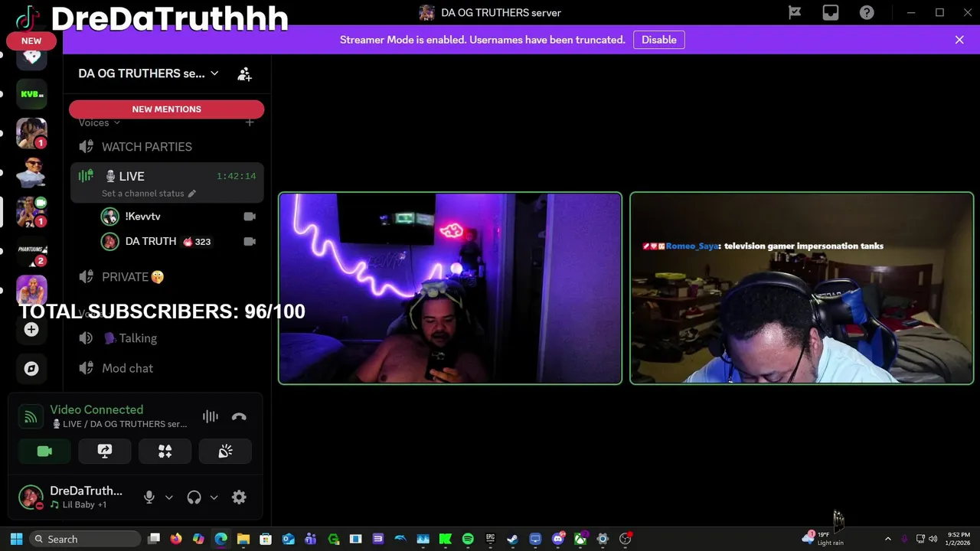This screenshot has width=980, height=551.
Task: Open Epic Games Launcher from taskbar
Action: [x=490, y=539]
